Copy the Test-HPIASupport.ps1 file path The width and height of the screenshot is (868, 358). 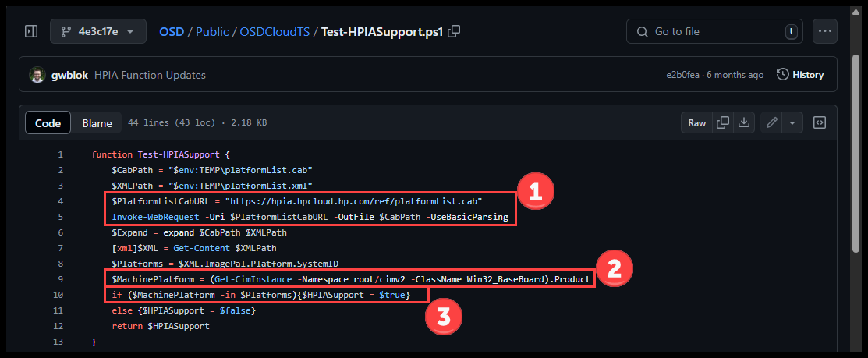tap(454, 31)
